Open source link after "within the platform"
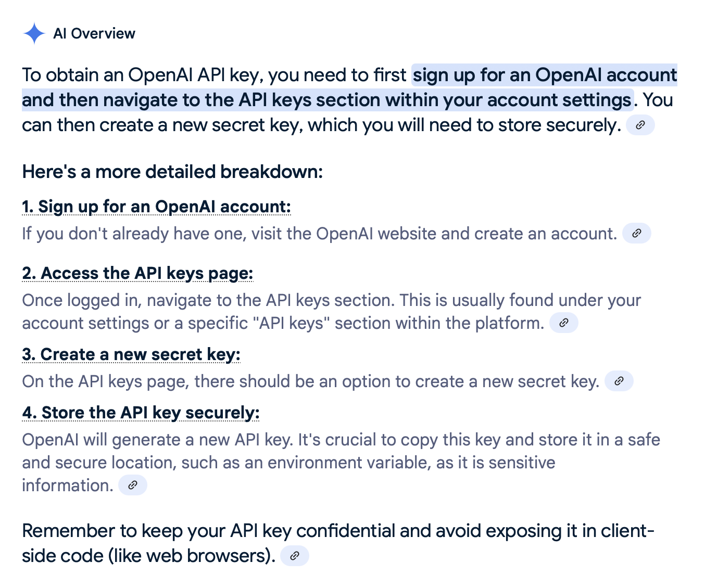The height and width of the screenshot is (588, 705). 563,323
